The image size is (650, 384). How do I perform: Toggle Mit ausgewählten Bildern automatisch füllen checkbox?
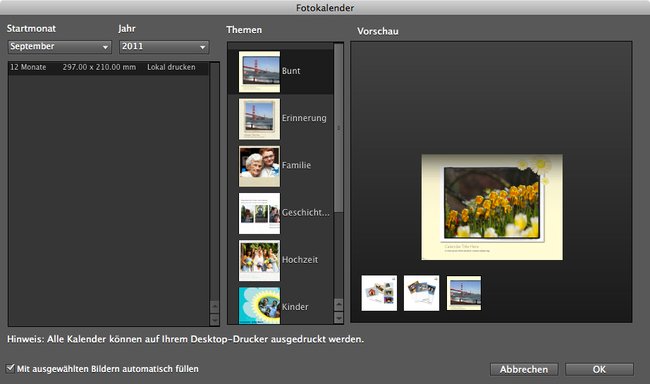pyautogui.click(x=10, y=368)
